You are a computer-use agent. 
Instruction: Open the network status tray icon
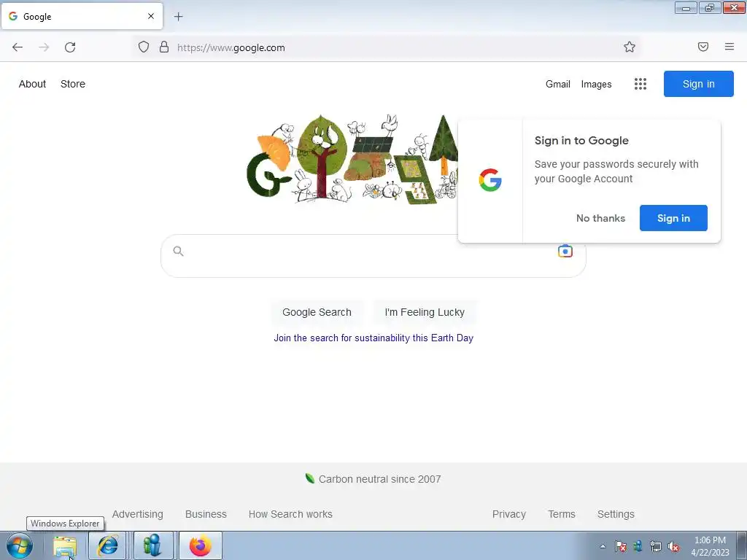click(x=656, y=546)
